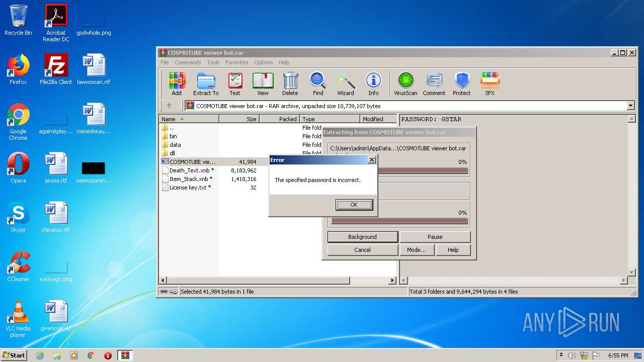Click the Test archive icon
Viewport: 644px width, 362px height.
[x=235, y=83]
